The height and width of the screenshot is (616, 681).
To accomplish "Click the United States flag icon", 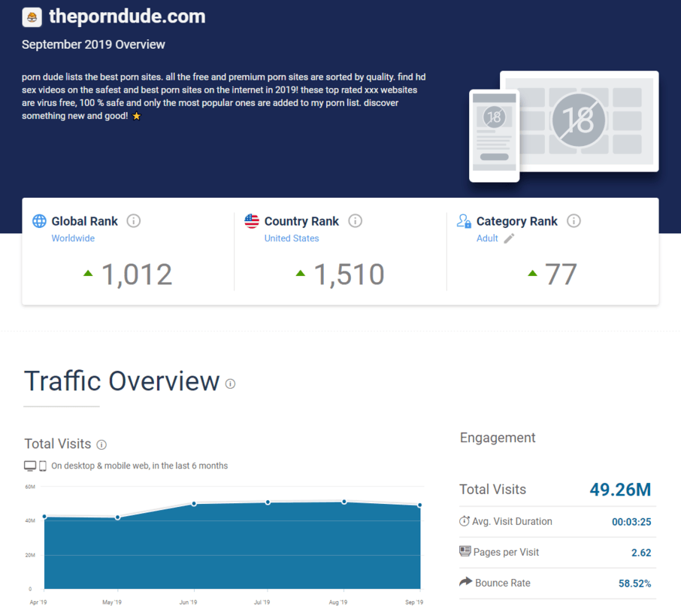I will coord(252,221).
